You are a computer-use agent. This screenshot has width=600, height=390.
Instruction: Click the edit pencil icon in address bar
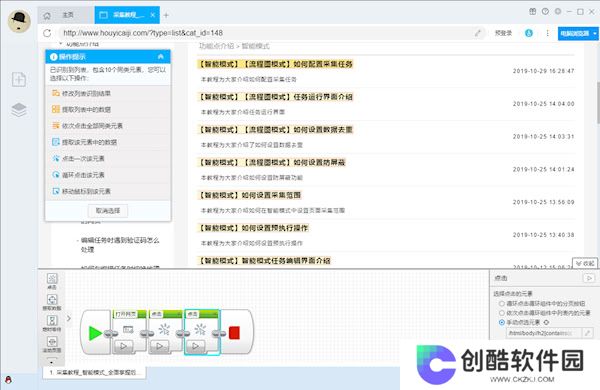(478, 33)
